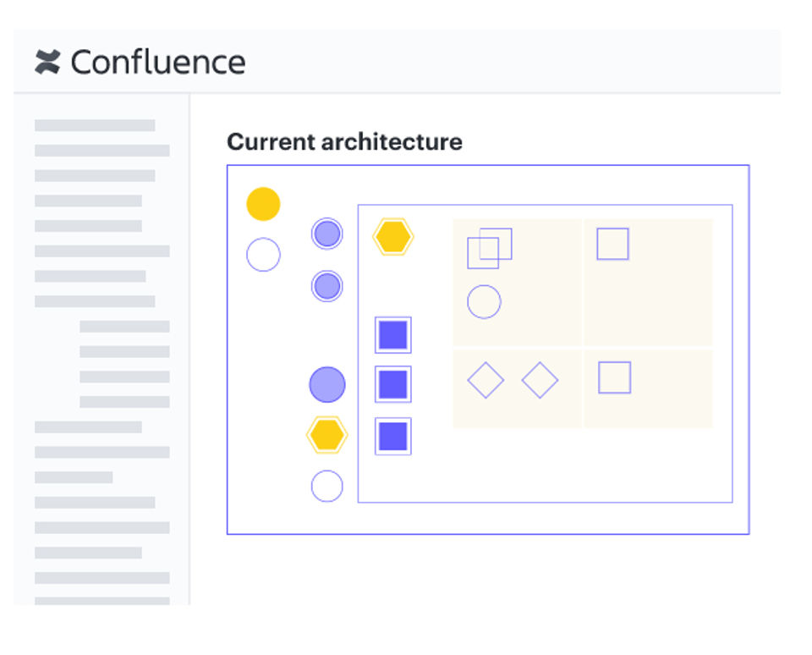Image resolution: width=812 pixels, height=655 pixels.
Task: Select the yellow hexagon inside the inner frame
Action: (393, 237)
